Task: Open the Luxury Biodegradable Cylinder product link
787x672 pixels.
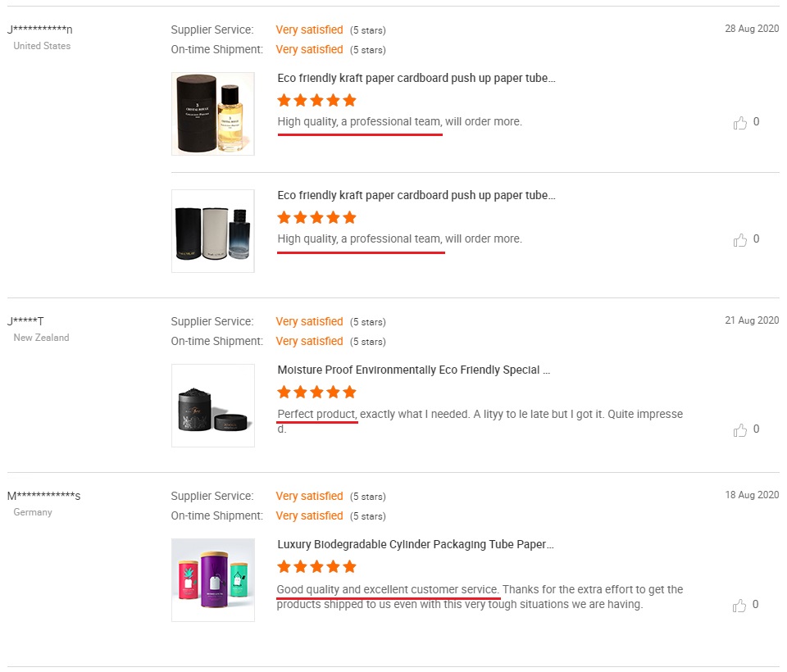Action: (x=415, y=544)
